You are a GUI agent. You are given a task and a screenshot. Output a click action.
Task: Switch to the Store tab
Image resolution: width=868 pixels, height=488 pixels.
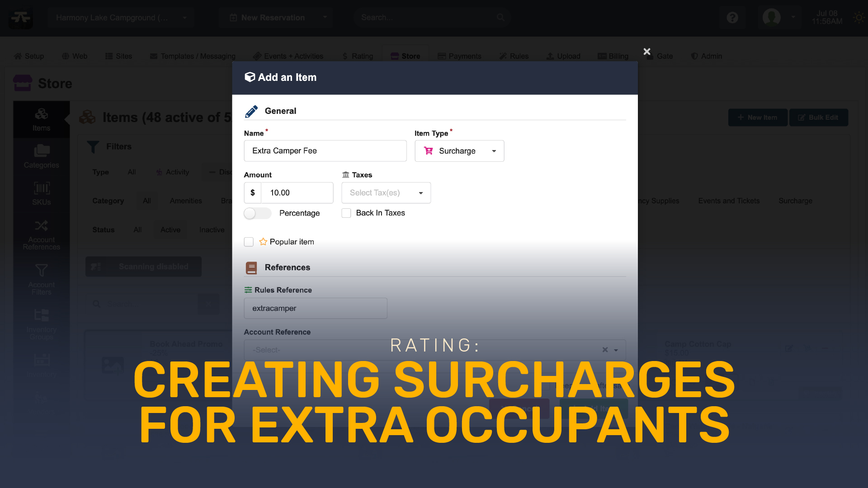click(x=406, y=56)
